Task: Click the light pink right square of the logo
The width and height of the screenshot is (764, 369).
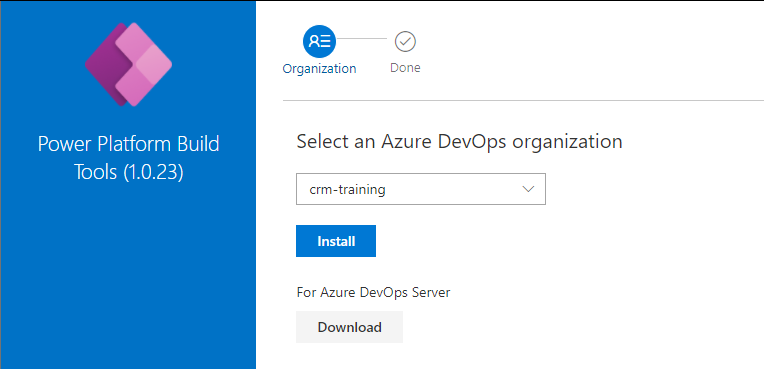Action: (x=153, y=64)
